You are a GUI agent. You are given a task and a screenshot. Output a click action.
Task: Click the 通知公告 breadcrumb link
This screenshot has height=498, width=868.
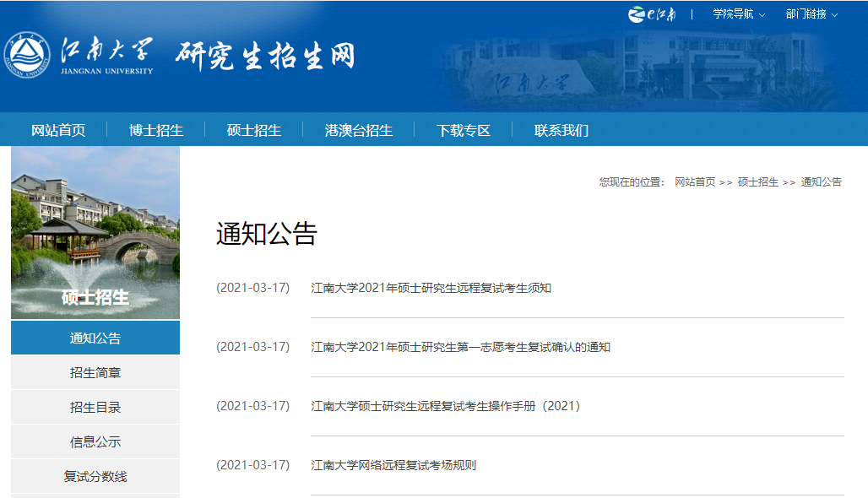tap(821, 182)
